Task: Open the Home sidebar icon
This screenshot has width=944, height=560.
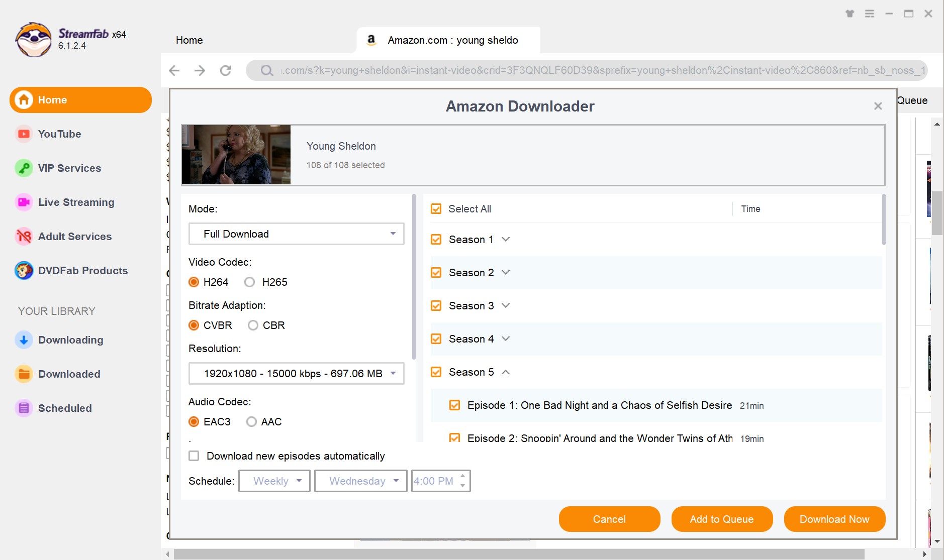Action: pos(24,100)
